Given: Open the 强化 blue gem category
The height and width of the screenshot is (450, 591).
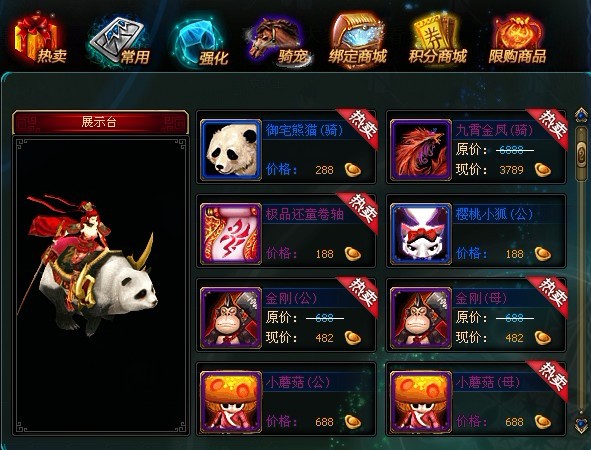Looking at the screenshot, I should point(200,42).
